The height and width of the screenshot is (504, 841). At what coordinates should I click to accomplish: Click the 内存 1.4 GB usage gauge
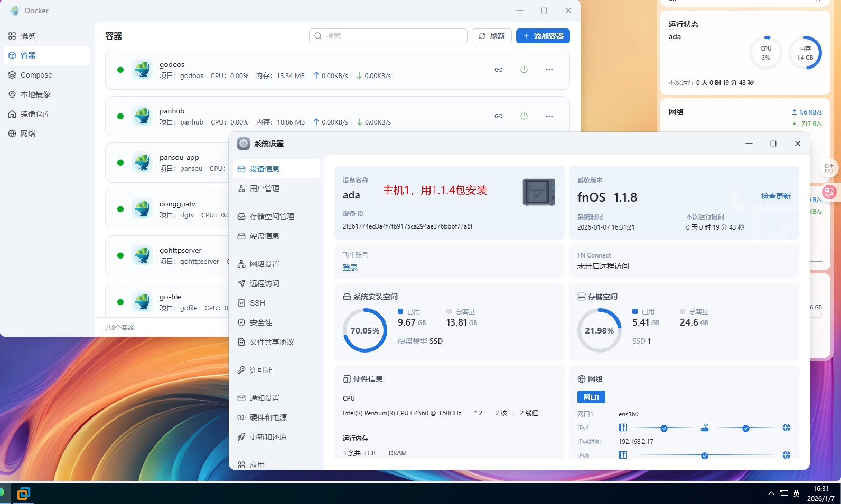click(805, 53)
